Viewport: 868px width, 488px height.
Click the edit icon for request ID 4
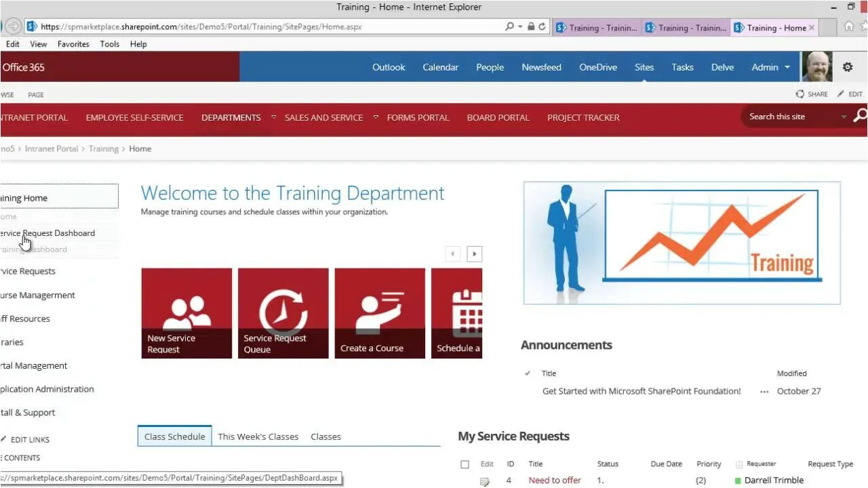point(484,480)
